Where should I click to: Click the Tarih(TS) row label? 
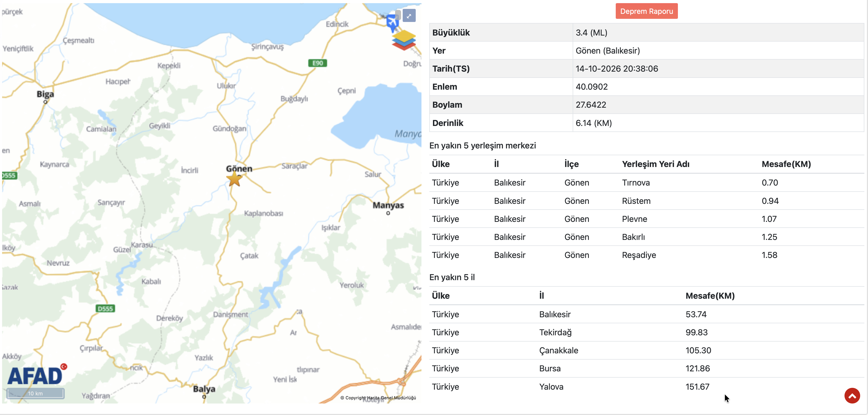pos(451,69)
